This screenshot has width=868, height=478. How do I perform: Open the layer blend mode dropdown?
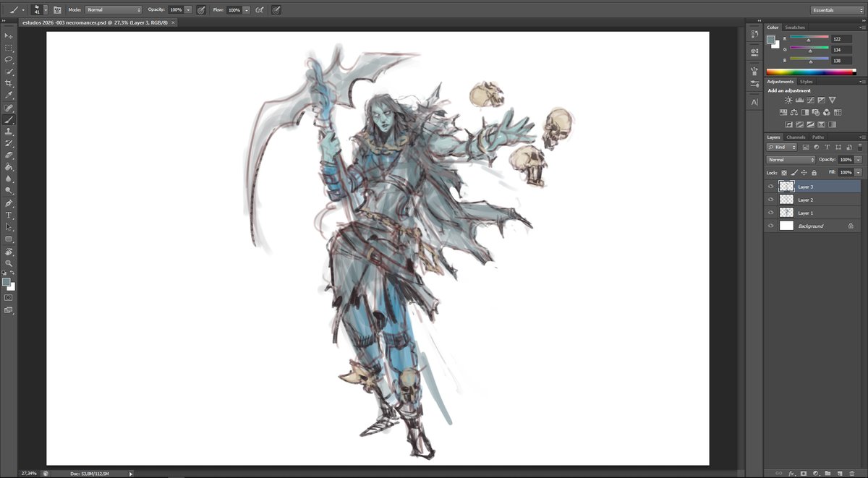(790, 159)
